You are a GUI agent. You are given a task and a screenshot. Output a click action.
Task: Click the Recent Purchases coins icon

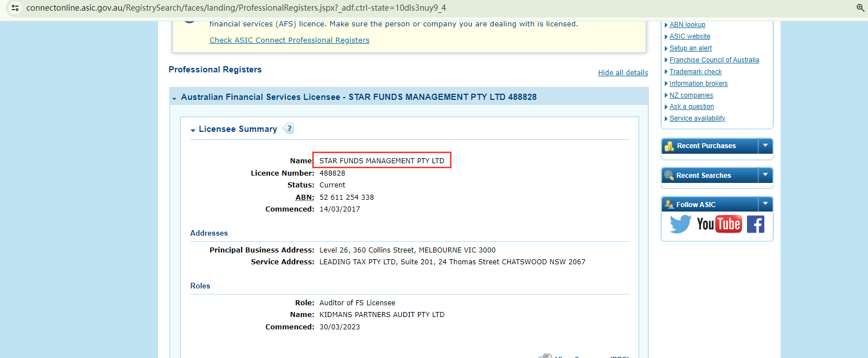pos(669,146)
